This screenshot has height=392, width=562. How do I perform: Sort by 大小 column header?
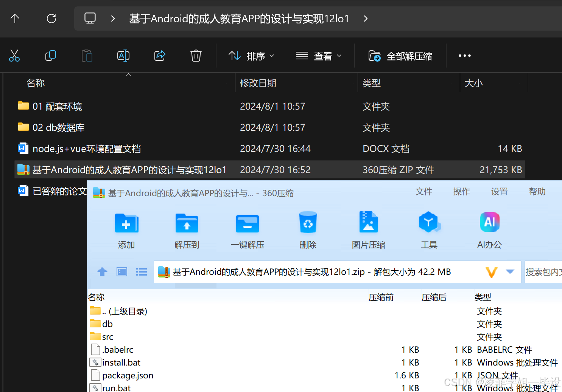coord(474,83)
